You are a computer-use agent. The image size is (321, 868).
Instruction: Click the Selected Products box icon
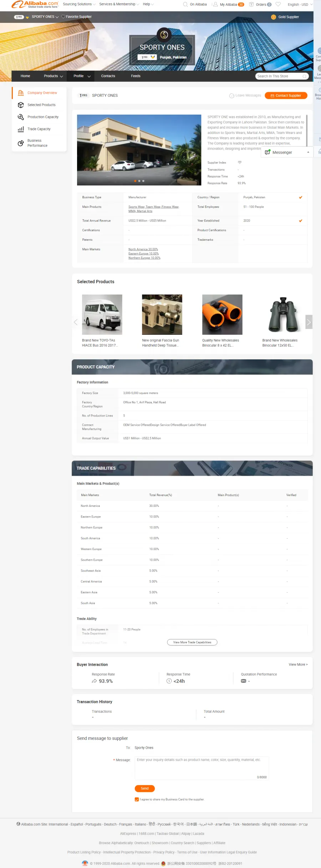[21, 105]
